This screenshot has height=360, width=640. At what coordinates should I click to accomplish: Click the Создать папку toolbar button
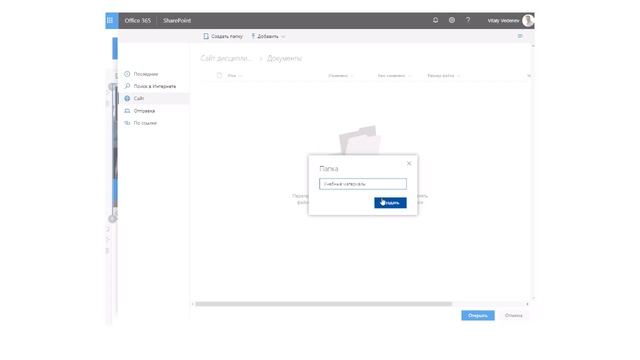pyautogui.click(x=223, y=36)
